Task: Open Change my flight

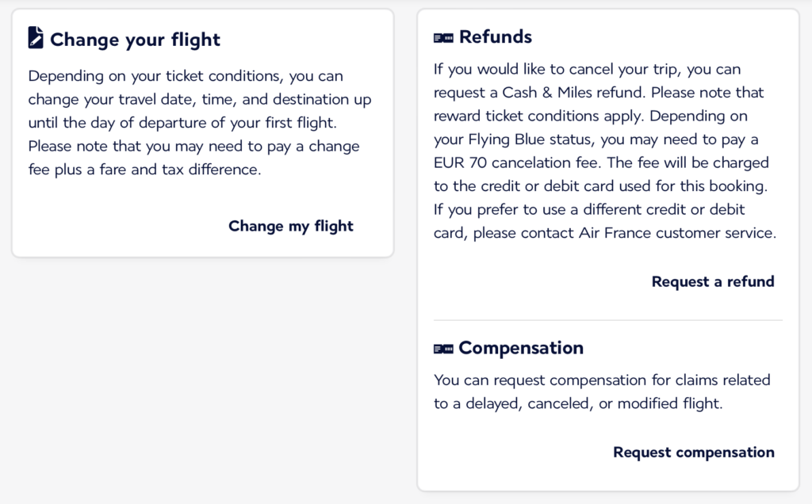Action: (x=290, y=226)
